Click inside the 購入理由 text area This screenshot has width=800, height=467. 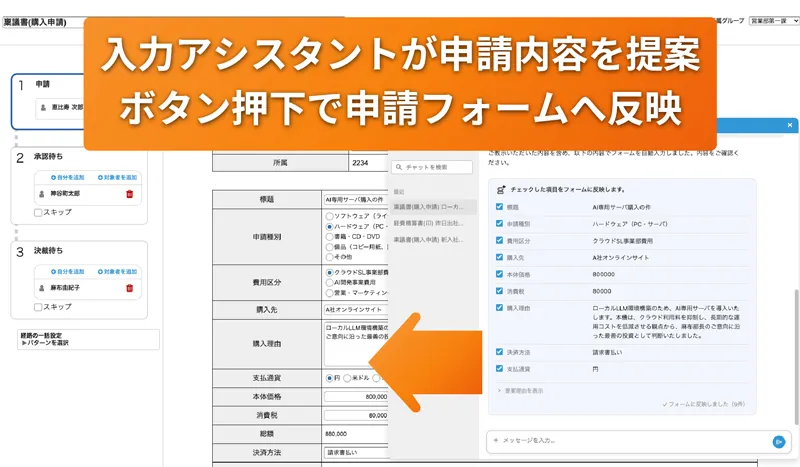click(x=356, y=344)
